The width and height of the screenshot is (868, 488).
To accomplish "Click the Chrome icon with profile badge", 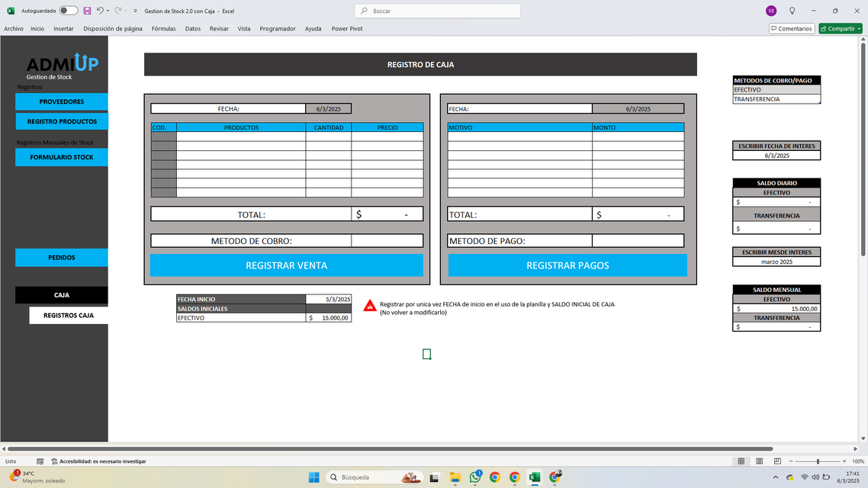I will click(x=555, y=477).
